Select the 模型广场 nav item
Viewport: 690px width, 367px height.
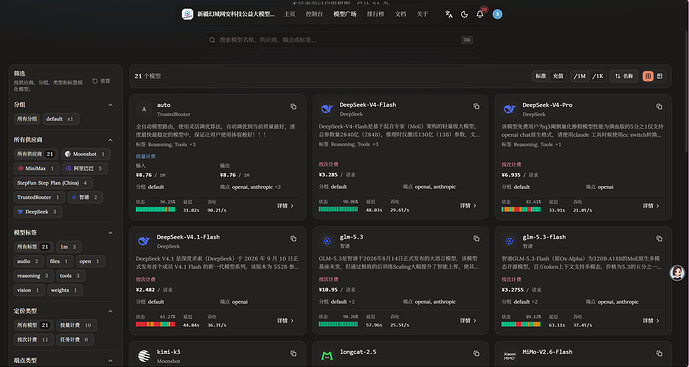345,14
